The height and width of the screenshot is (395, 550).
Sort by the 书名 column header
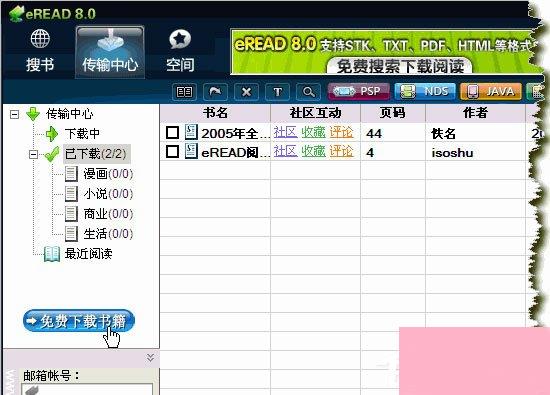pyautogui.click(x=215, y=113)
